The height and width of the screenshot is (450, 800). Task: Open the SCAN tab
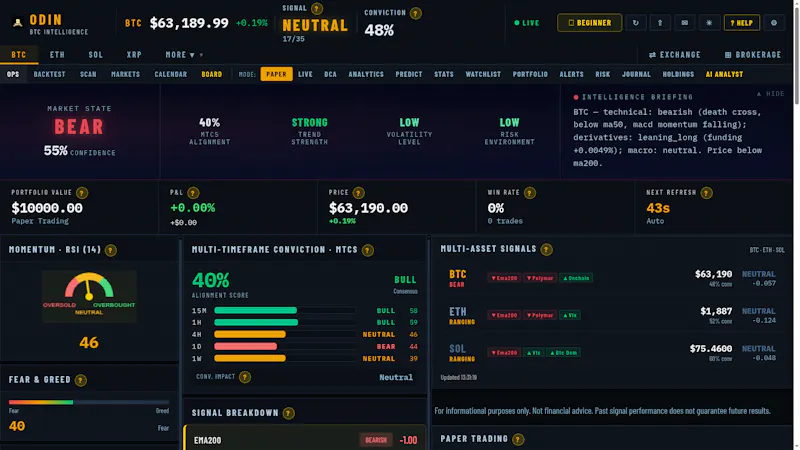point(88,74)
